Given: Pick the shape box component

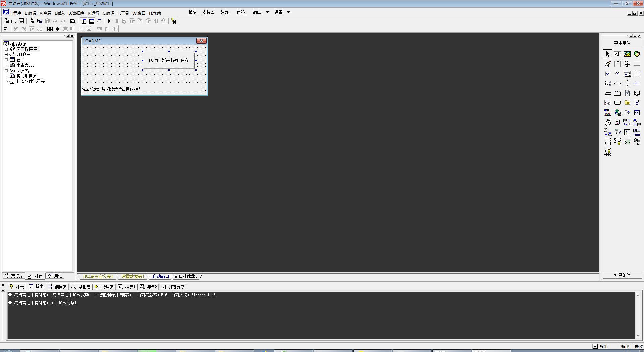Looking at the screenshot, I should pos(637,54).
